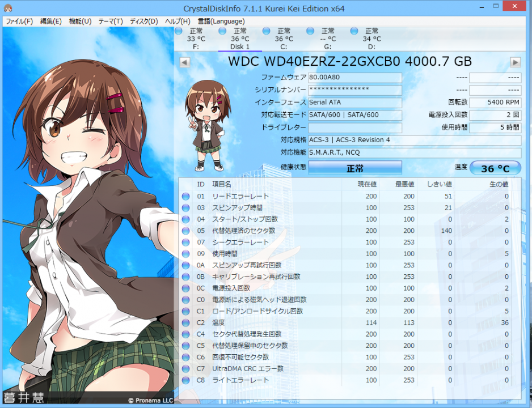
Task: Select the D: drive 34 °C tab
Action: pos(371,39)
